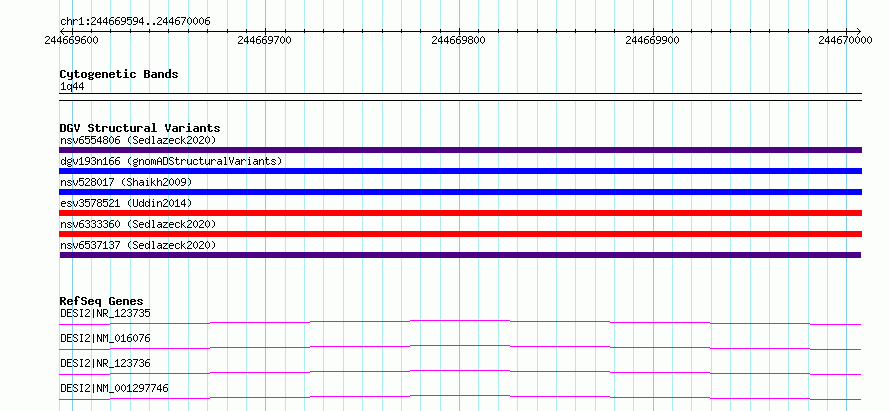Viewport: 890px width, 411px height.
Task: Open the DESI2|NR_123736 transcript label
Action: tap(105, 363)
